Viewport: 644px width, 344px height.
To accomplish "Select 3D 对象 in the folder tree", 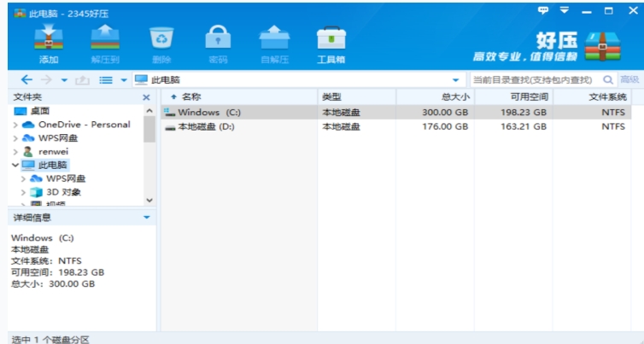I will tap(63, 192).
